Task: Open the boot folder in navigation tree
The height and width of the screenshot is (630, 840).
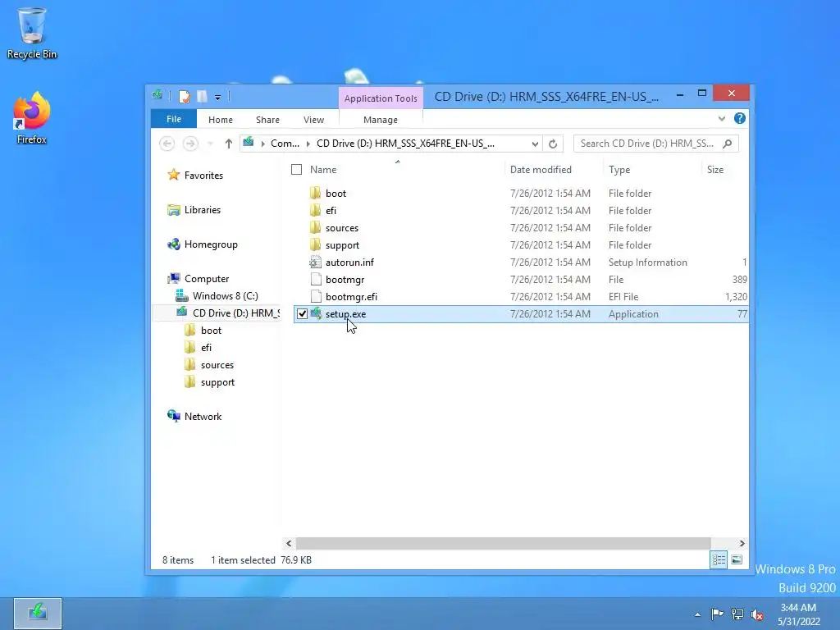Action: coord(211,331)
